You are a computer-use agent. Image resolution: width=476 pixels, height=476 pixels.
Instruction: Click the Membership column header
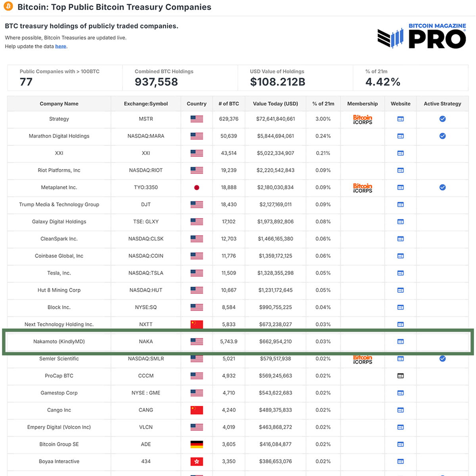pyautogui.click(x=363, y=104)
